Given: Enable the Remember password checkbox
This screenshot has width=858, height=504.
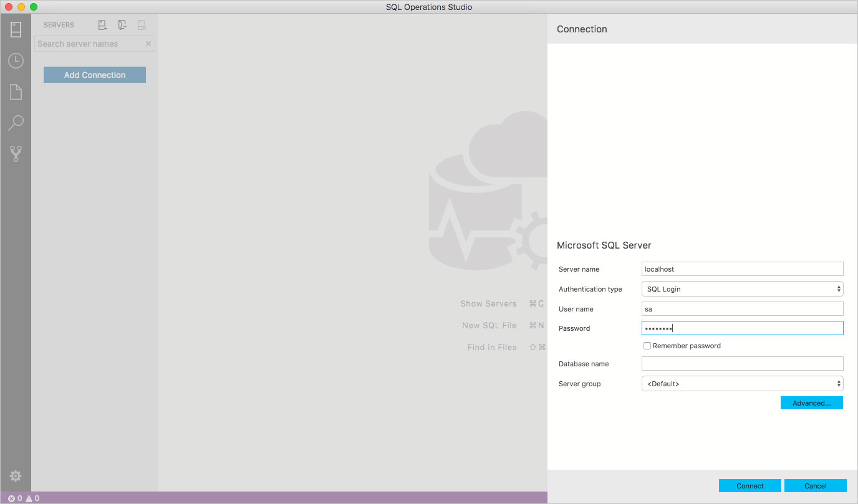Looking at the screenshot, I should (x=647, y=346).
